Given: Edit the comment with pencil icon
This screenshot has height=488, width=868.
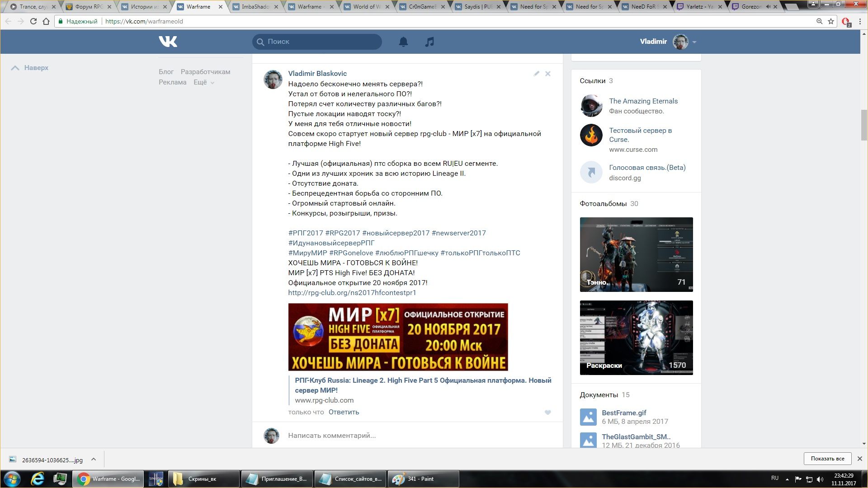Looking at the screenshot, I should coord(536,74).
